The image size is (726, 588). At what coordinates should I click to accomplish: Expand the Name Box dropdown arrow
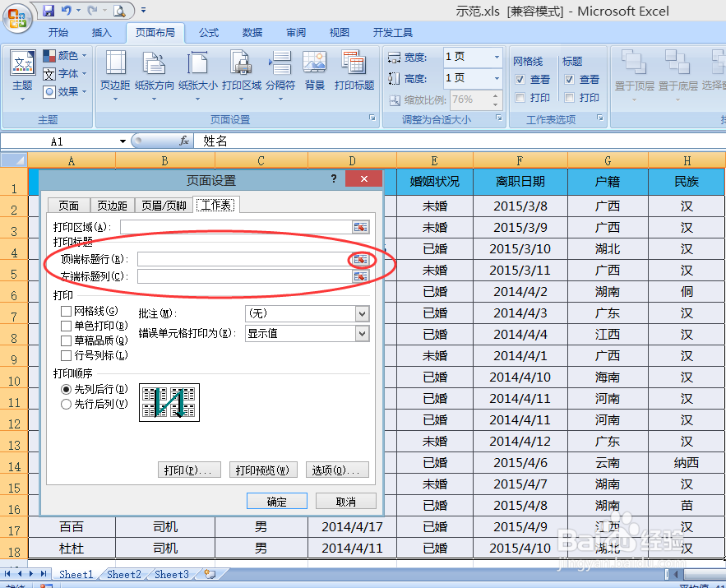(123, 141)
